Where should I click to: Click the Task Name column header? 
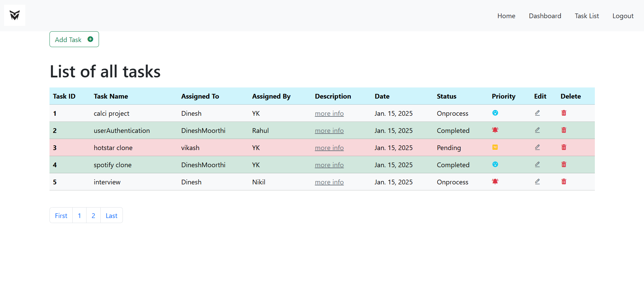click(x=111, y=96)
